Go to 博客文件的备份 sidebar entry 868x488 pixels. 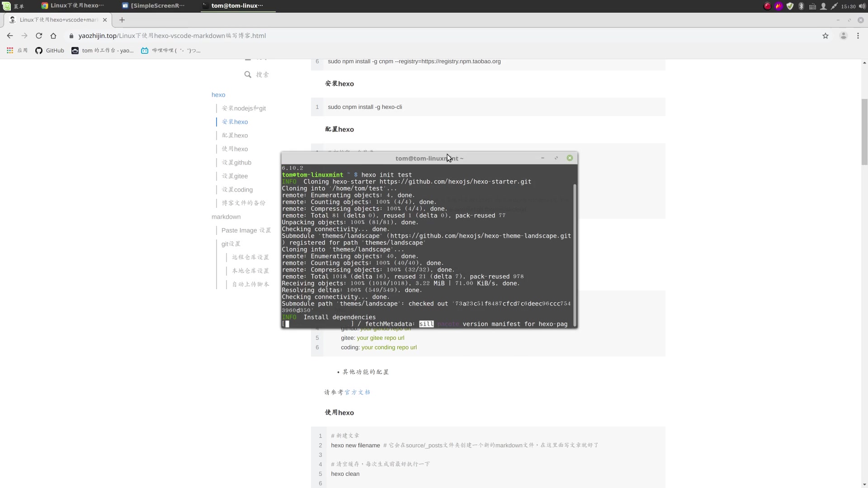click(244, 203)
